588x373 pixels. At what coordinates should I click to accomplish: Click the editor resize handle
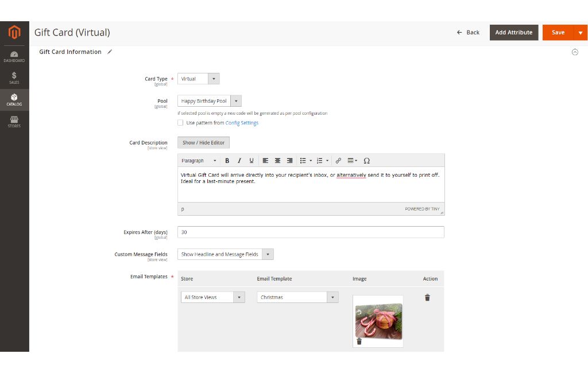point(442,212)
